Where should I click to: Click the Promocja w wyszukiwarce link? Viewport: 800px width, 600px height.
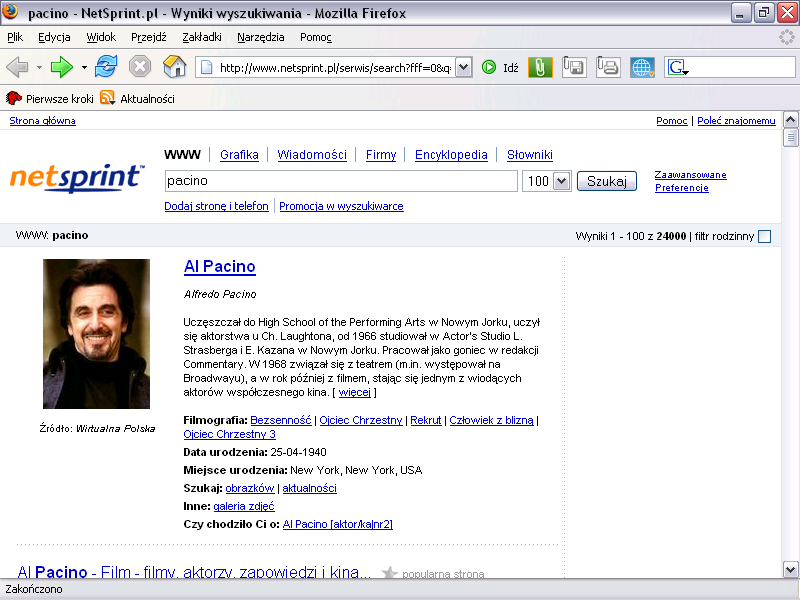(341, 206)
